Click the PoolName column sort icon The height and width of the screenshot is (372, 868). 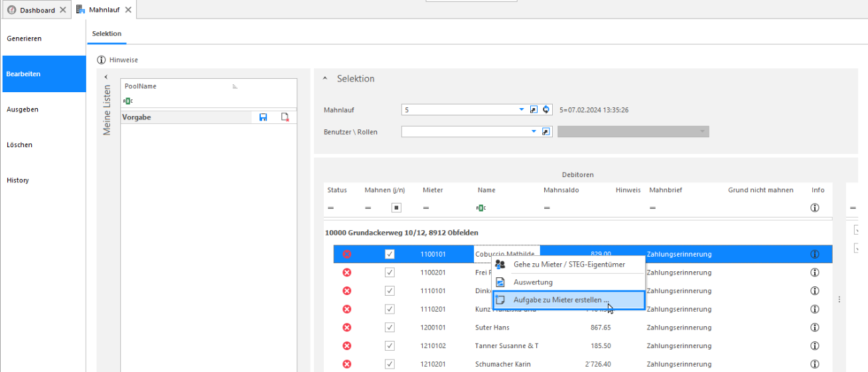click(235, 87)
